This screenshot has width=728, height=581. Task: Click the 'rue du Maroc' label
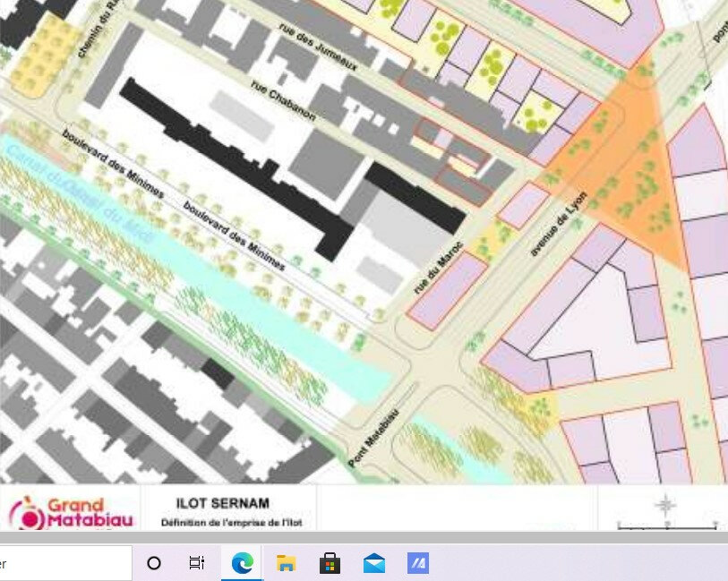pos(438,268)
